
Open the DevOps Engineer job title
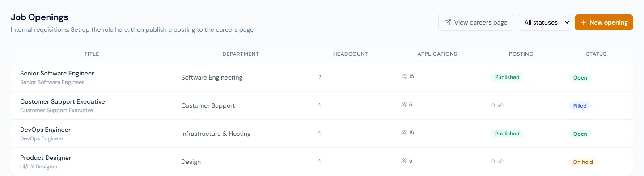[x=46, y=130]
